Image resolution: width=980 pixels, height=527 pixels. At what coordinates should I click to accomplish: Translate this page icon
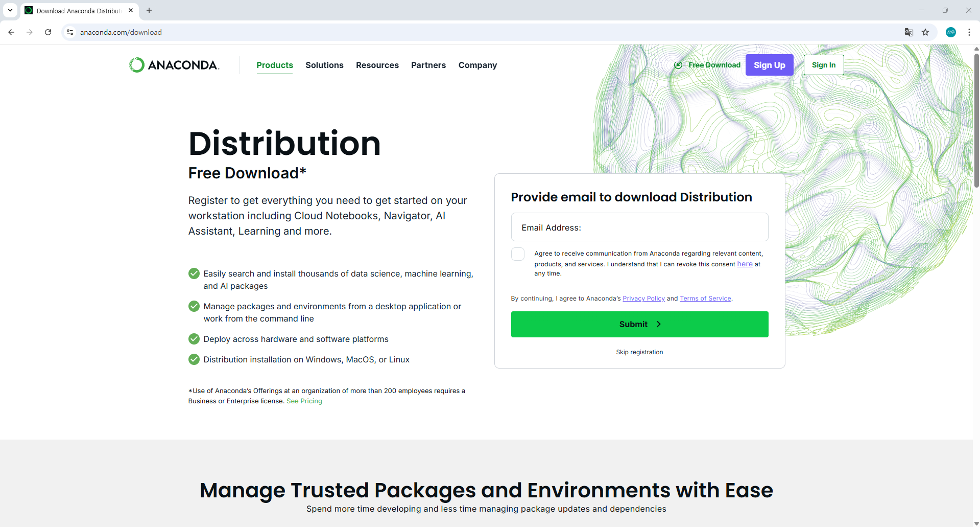coord(909,32)
